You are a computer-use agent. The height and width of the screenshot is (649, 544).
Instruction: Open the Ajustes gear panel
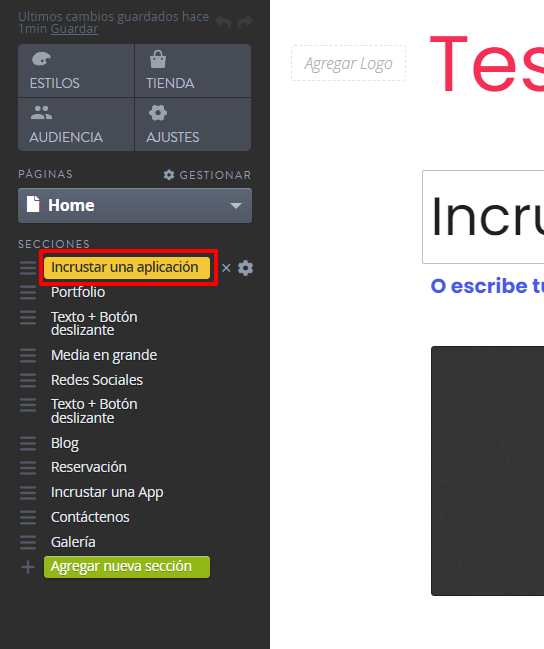193,125
